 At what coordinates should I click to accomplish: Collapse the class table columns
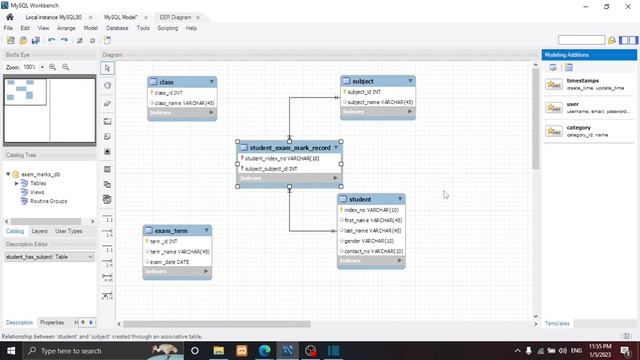(x=211, y=82)
